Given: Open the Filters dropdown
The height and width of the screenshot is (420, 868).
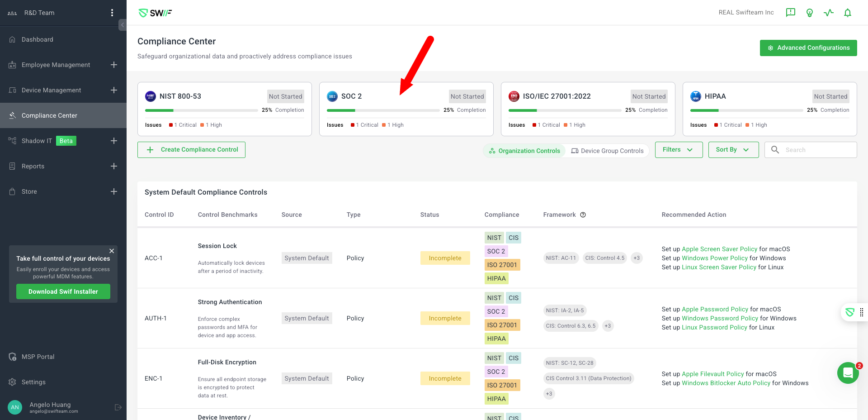Looking at the screenshot, I should tap(679, 150).
